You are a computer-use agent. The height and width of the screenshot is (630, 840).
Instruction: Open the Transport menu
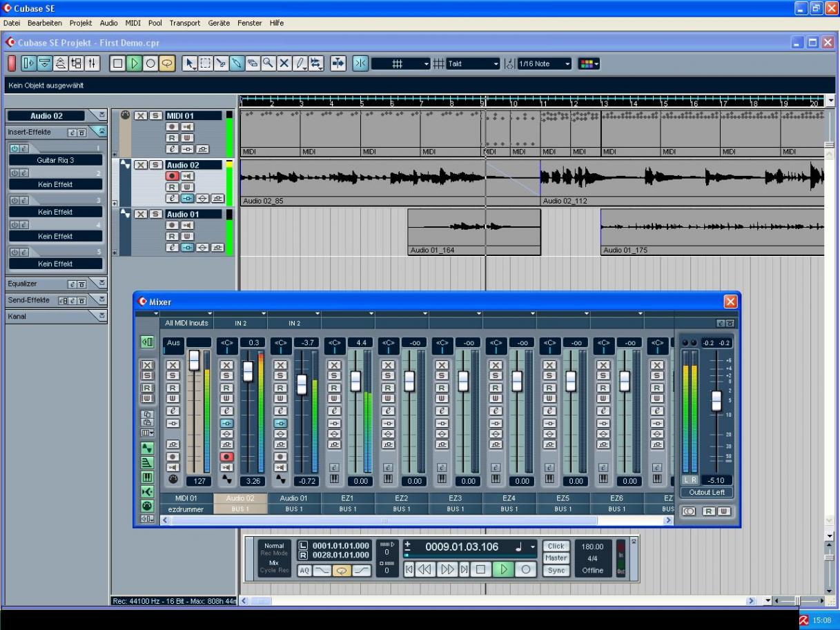click(185, 23)
